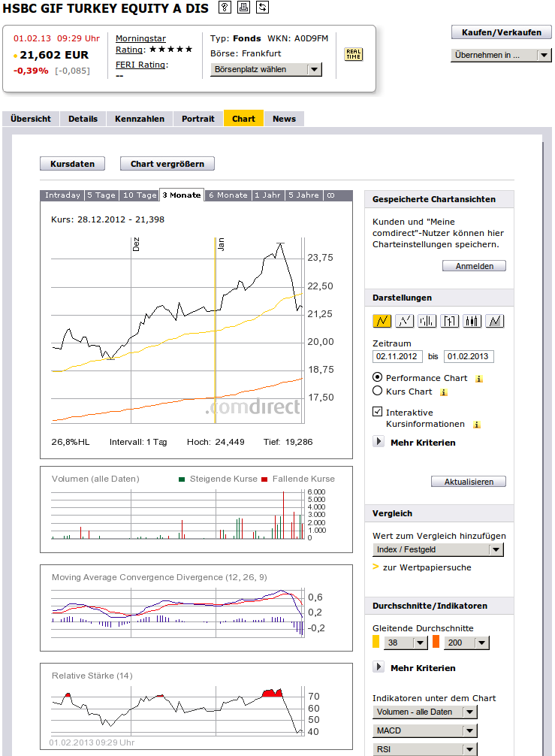The height and width of the screenshot is (756, 555).
Task: Open the MACD indicator dropdown
Action: coord(425,730)
